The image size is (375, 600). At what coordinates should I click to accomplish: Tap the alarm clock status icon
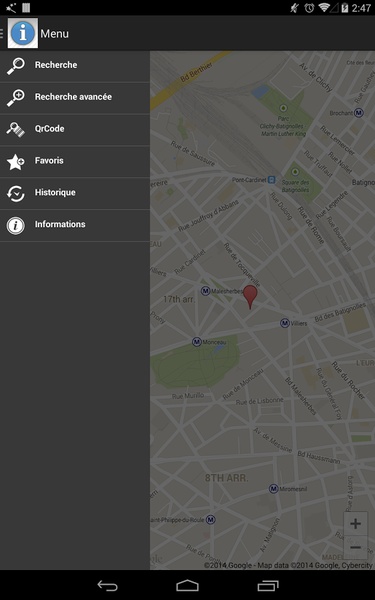(x=309, y=8)
